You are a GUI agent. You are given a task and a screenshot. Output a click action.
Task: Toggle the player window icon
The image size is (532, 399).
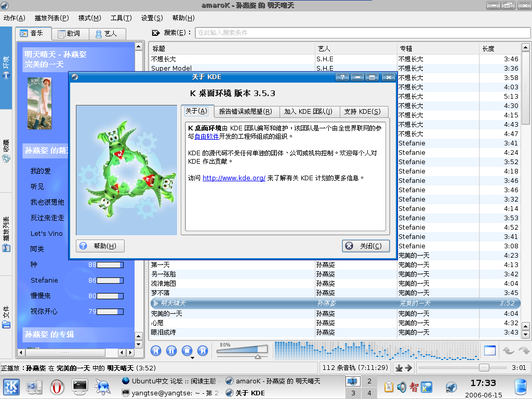tap(489, 351)
